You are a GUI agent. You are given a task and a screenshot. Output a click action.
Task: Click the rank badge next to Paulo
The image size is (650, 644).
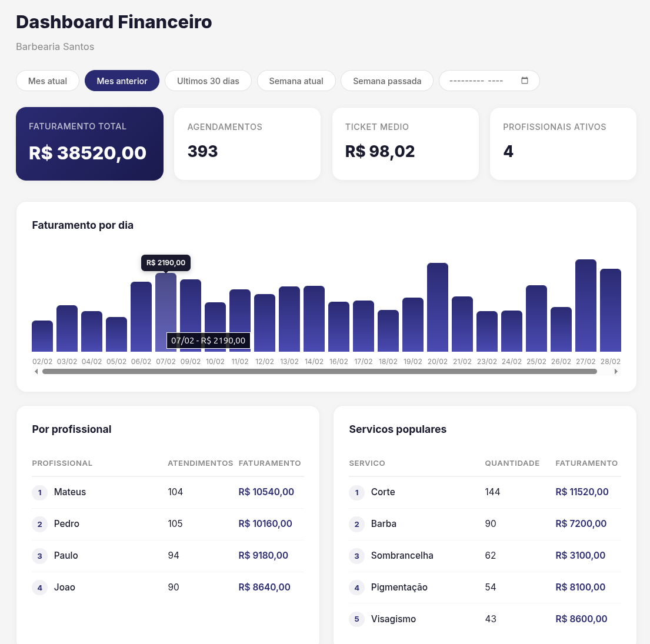pyautogui.click(x=39, y=556)
